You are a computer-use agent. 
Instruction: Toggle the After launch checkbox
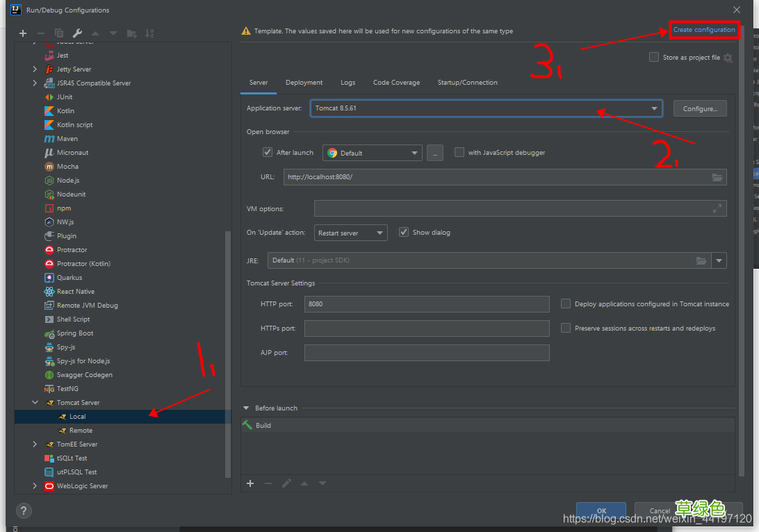pos(268,153)
